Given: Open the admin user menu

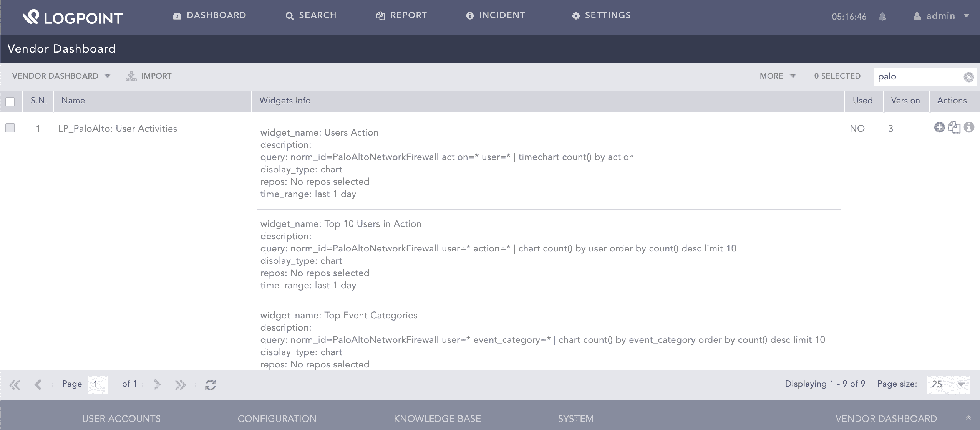Looking at the screenshot, I should pos(941,16).
